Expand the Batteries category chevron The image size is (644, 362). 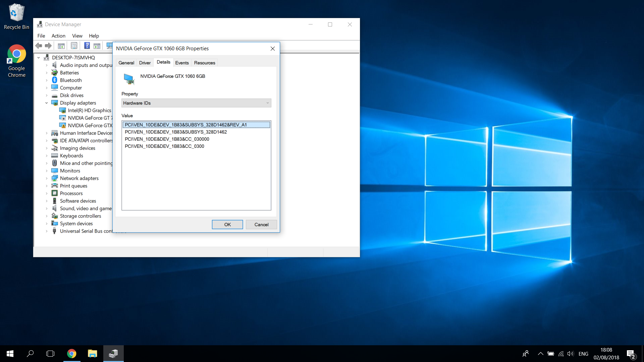[47, 73]
